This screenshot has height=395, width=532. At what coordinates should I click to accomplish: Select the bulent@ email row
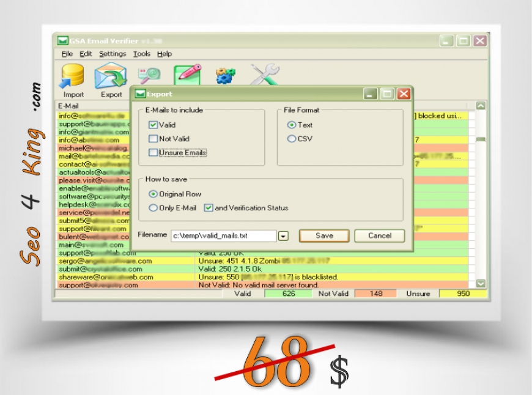(x=94, y=237)
